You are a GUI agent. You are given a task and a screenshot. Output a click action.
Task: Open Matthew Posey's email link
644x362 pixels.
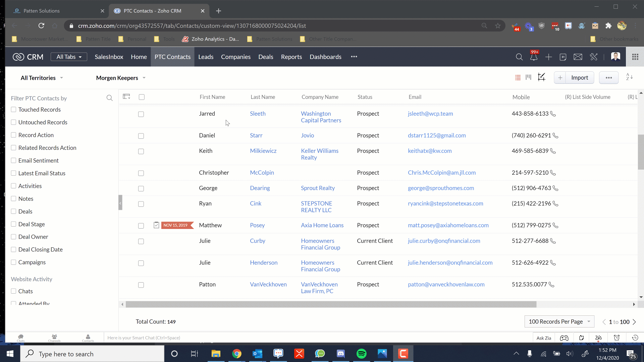tap(448, 225)
